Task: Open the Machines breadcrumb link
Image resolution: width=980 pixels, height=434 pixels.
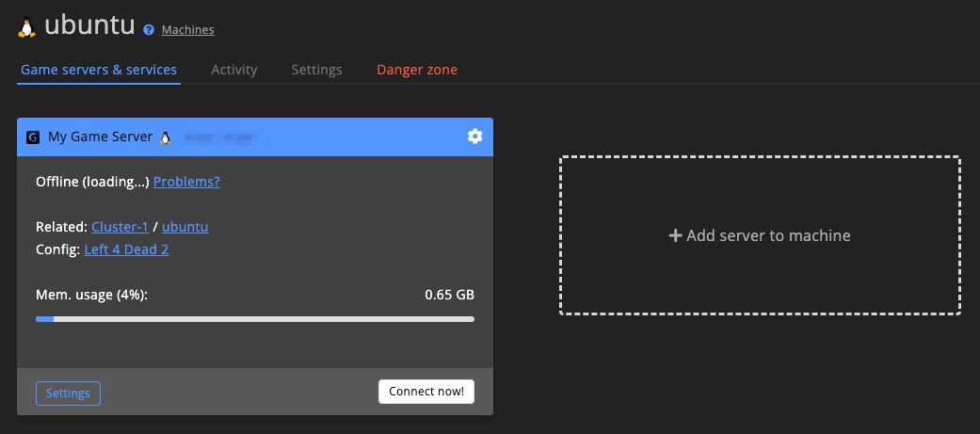Action: click(x=187, y=30)
